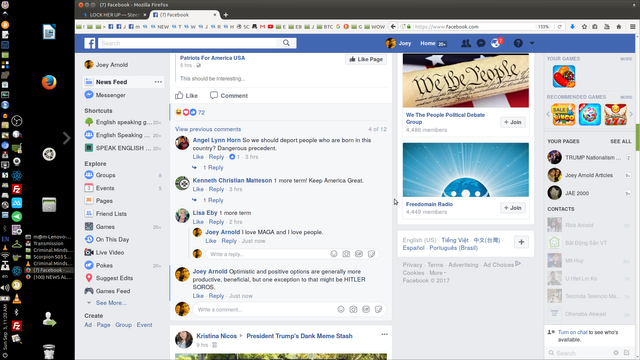The image size is (640, 360).
Task: Attach photo in Write a reply box
Action: (x=346, y=254)
